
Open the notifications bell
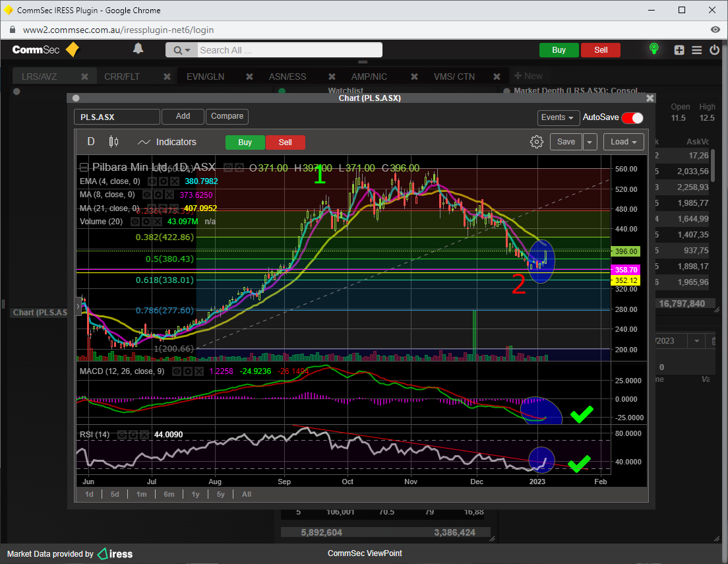click(138, 49)
